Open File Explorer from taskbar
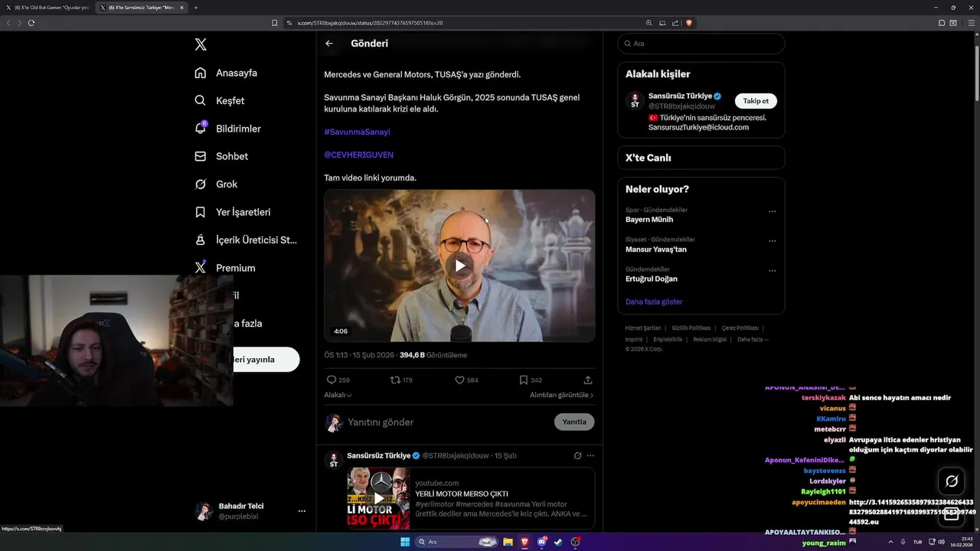The image size is (980, 551). [x=507, y=542]
